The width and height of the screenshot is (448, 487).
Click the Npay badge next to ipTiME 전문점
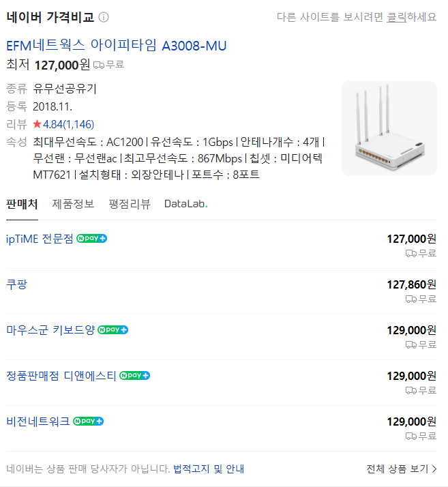tap(91, 239)
